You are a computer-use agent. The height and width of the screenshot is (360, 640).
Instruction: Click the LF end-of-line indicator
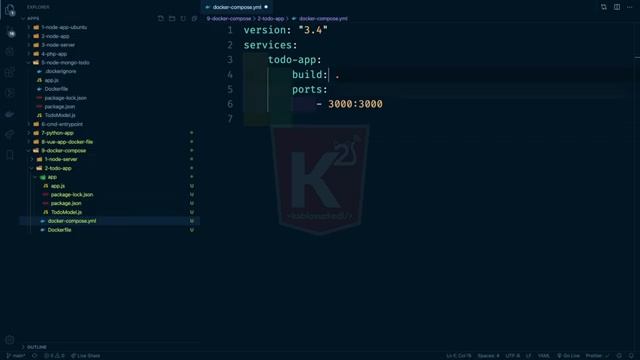tap(529, 356)
